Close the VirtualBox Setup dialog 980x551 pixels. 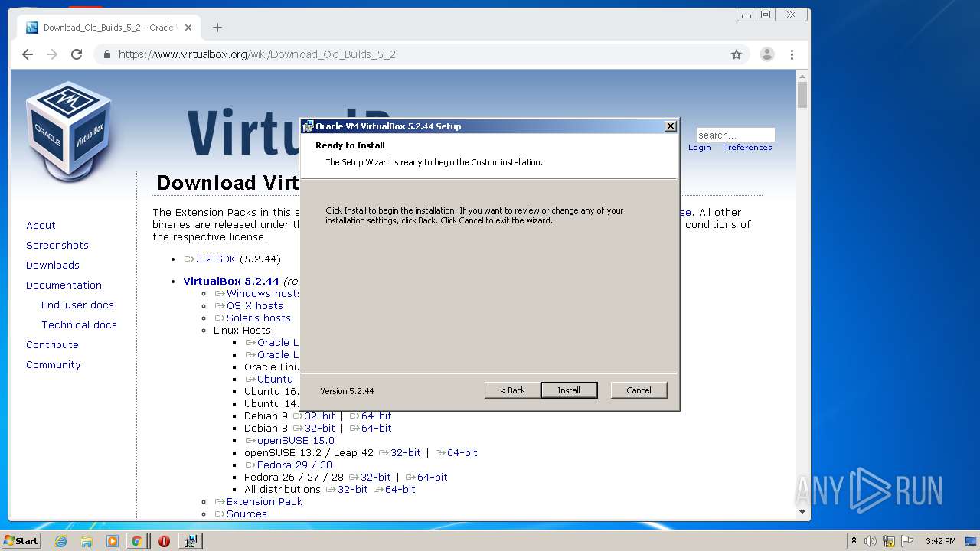tap(670, 126)
